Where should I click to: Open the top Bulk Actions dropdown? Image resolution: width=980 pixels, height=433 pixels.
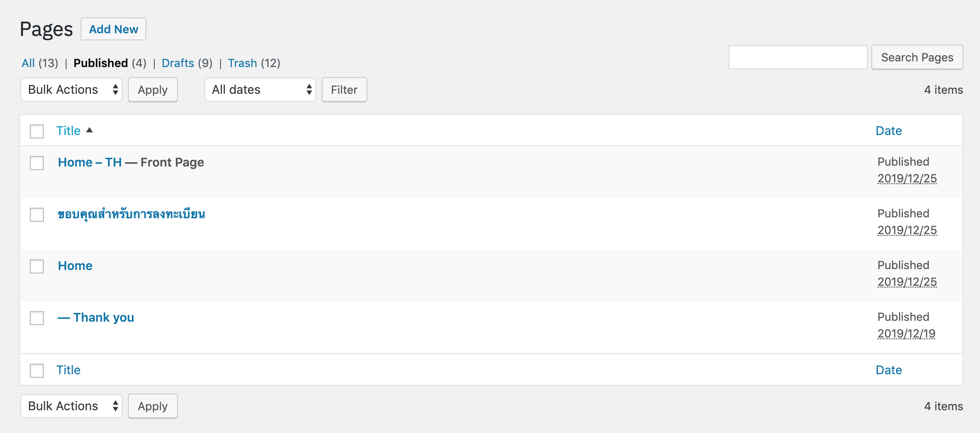[71, 89]
